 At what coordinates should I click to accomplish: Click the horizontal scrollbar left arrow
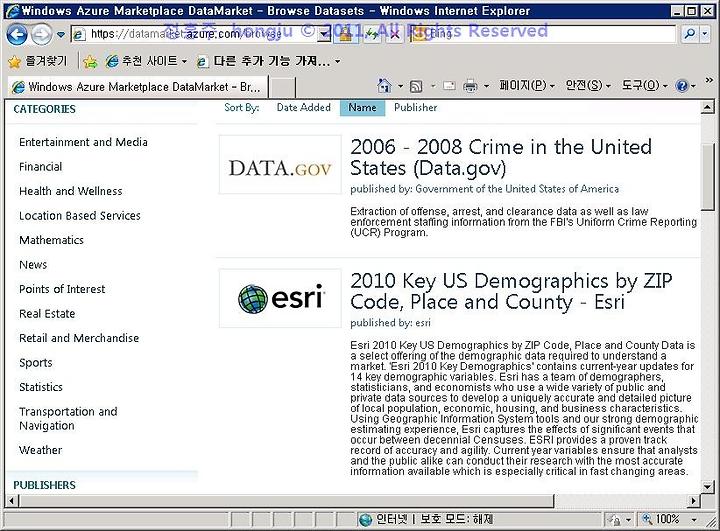click(12, 501)
